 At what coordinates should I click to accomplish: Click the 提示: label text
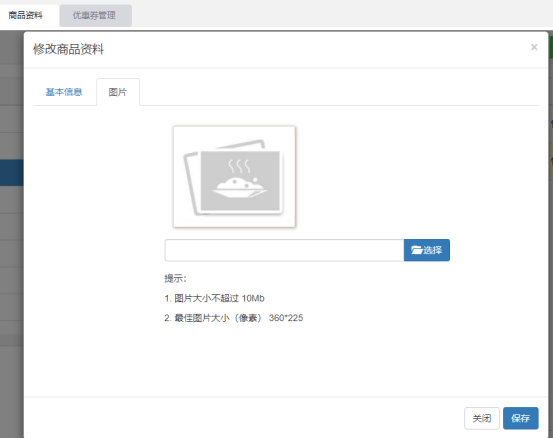tap(175, 279)
